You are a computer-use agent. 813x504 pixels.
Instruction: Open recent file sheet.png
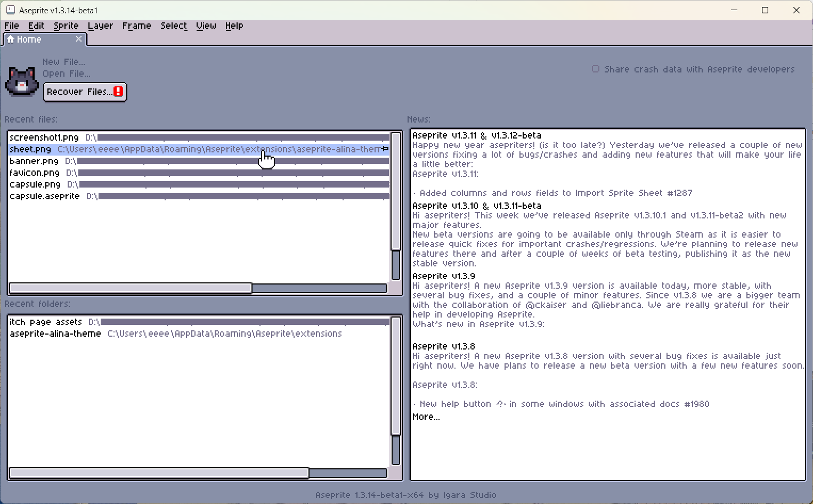199,149
